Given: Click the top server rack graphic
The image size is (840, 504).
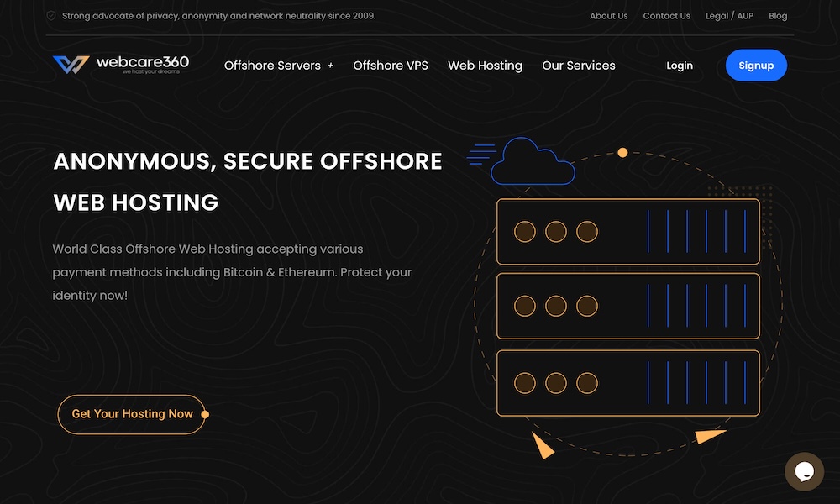Looking at the screenshot, I should coord(627,231).
